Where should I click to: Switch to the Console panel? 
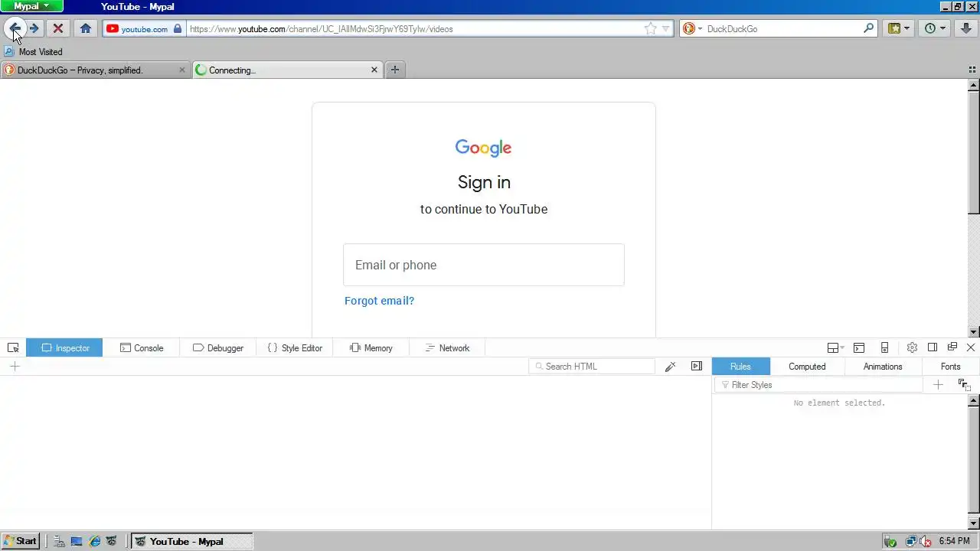click(142, 347)
